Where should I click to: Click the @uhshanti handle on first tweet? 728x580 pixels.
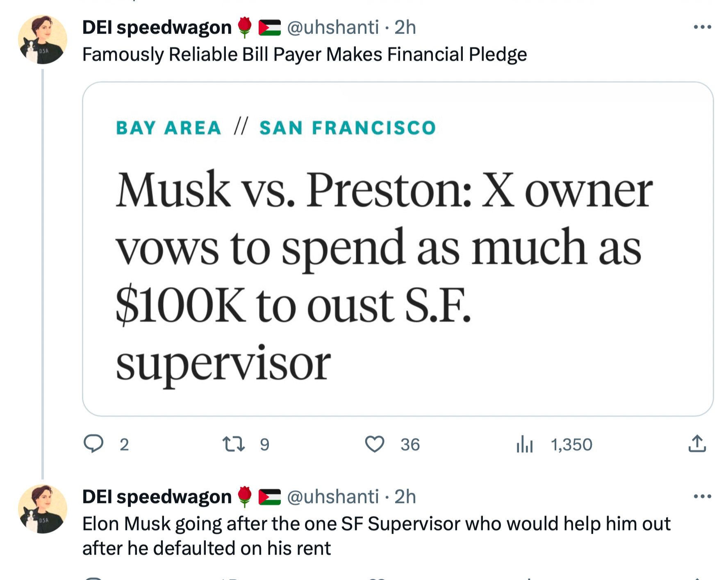point(332,27)
